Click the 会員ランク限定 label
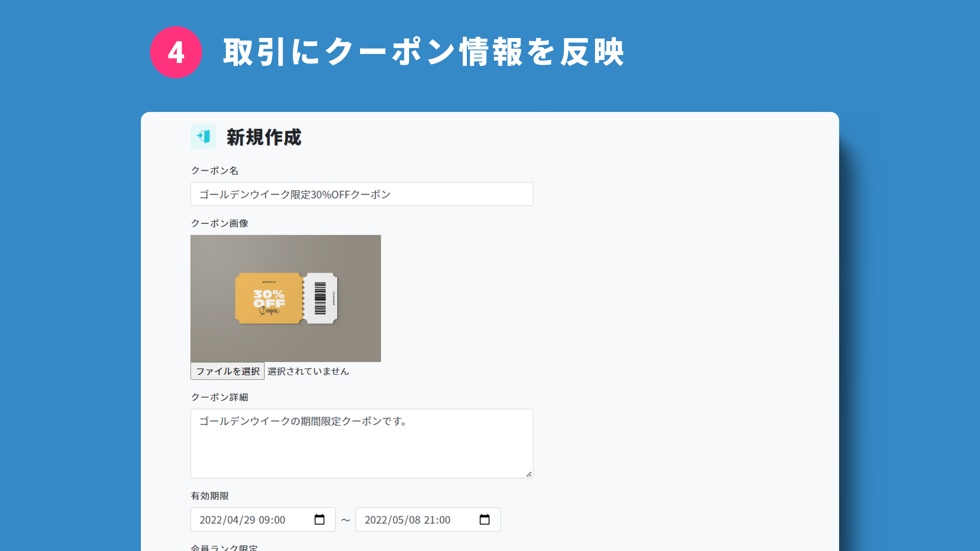This screenshot has width=980, height=551. tap(224, 548)
